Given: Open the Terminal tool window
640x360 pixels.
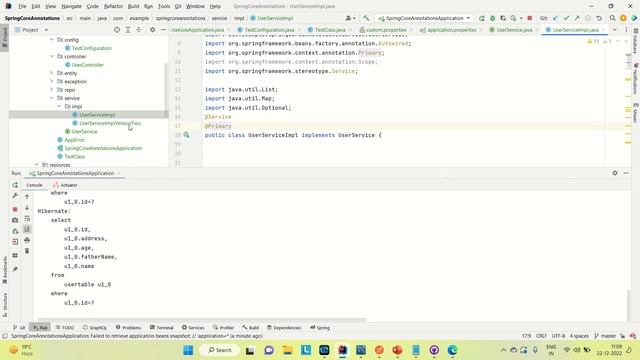Looking at the screenshot, I should [162, 327].
